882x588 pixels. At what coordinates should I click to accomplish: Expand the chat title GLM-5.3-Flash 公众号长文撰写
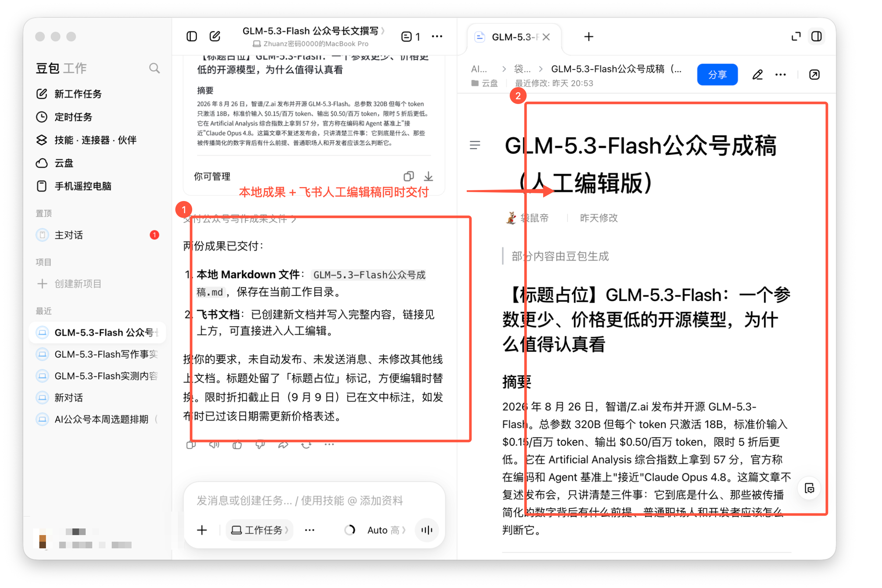313,31
